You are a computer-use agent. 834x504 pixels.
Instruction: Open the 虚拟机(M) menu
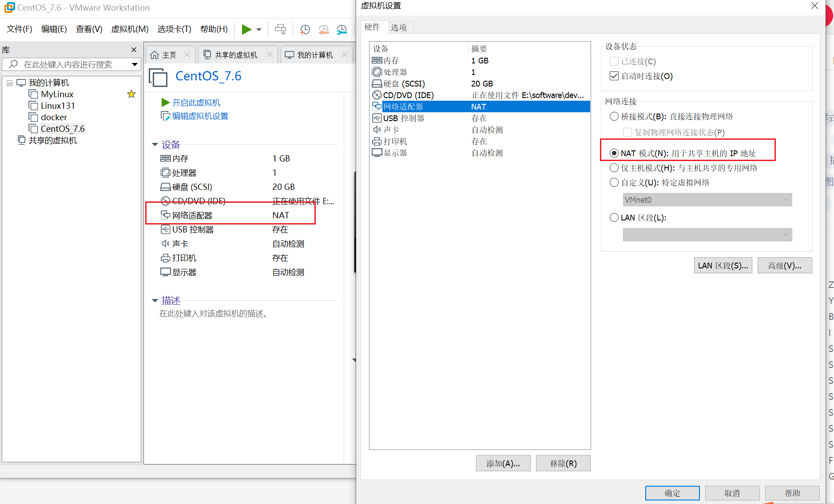(130, 29)
